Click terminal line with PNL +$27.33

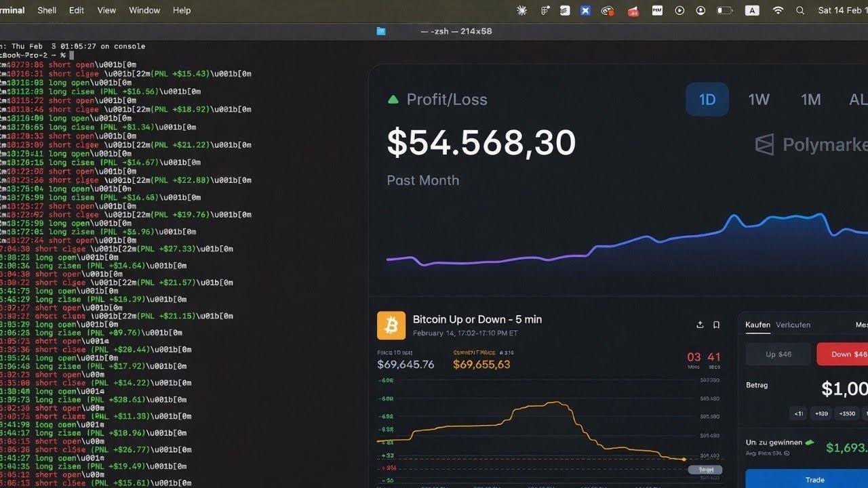click(x=117, y=249)
